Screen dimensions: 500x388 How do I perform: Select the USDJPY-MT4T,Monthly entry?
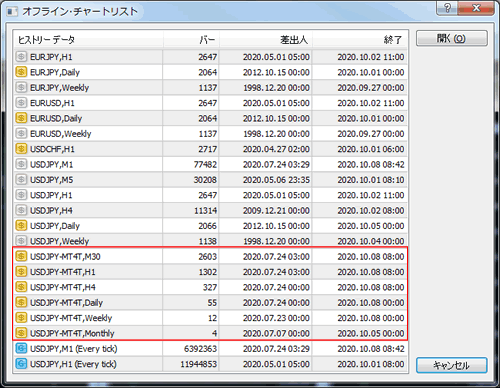(x=72, y=333)
